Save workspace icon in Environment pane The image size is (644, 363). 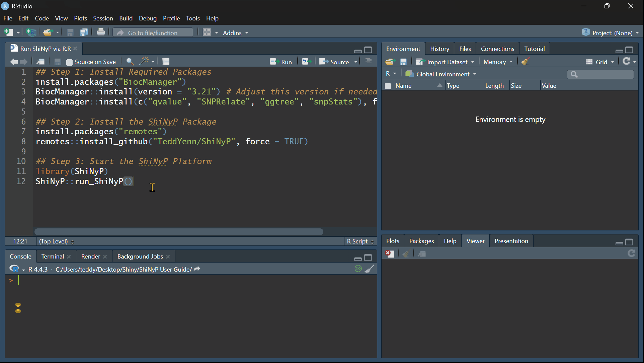click(403, 62)
